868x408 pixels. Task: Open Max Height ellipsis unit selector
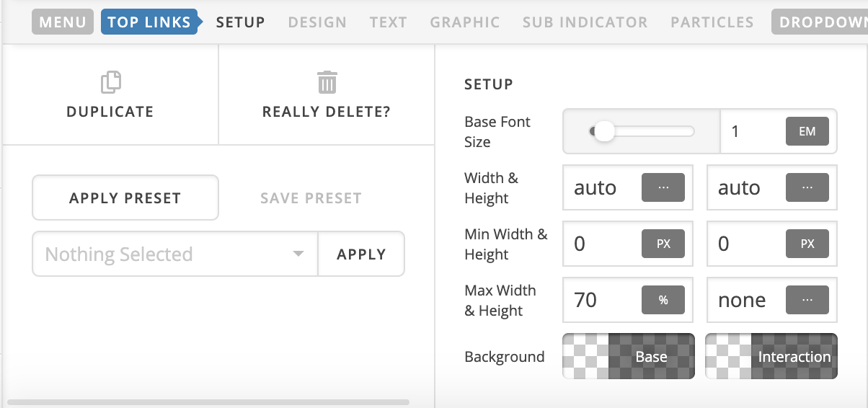(x=807, y=301)
